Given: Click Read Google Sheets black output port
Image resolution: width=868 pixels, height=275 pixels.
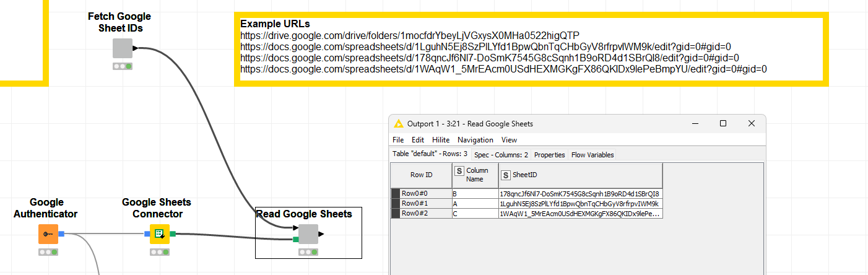Looking at the screenshot, I should [x=321, y=234].
